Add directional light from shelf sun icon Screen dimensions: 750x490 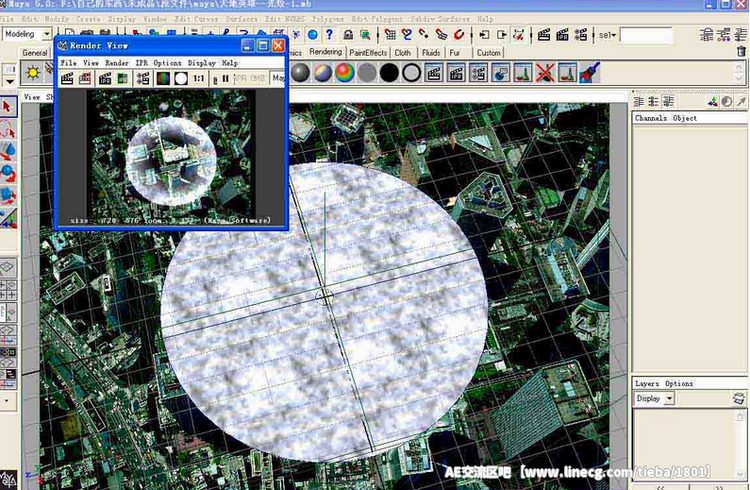[33, 73]
